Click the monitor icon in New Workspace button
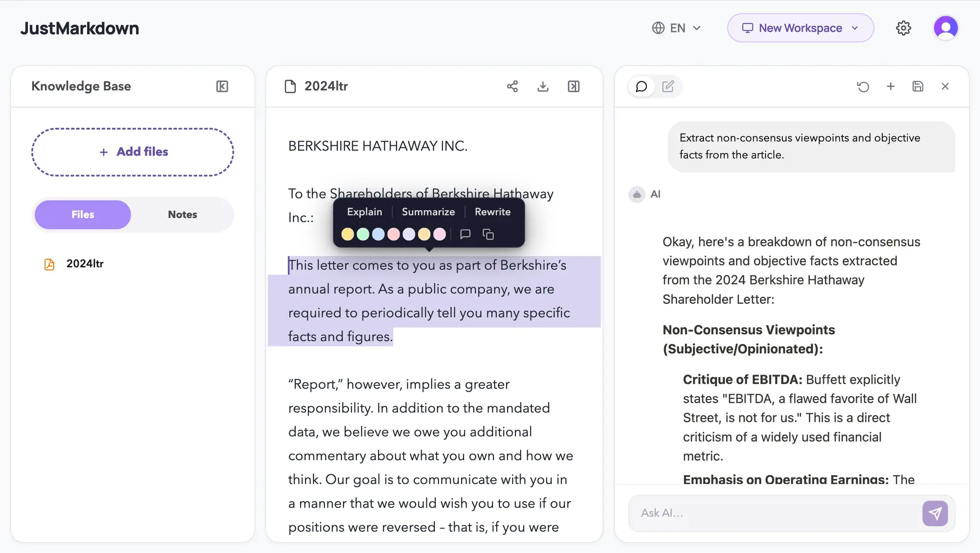The image size is (980, 553). pyautogui.click(x=747, y=28)
